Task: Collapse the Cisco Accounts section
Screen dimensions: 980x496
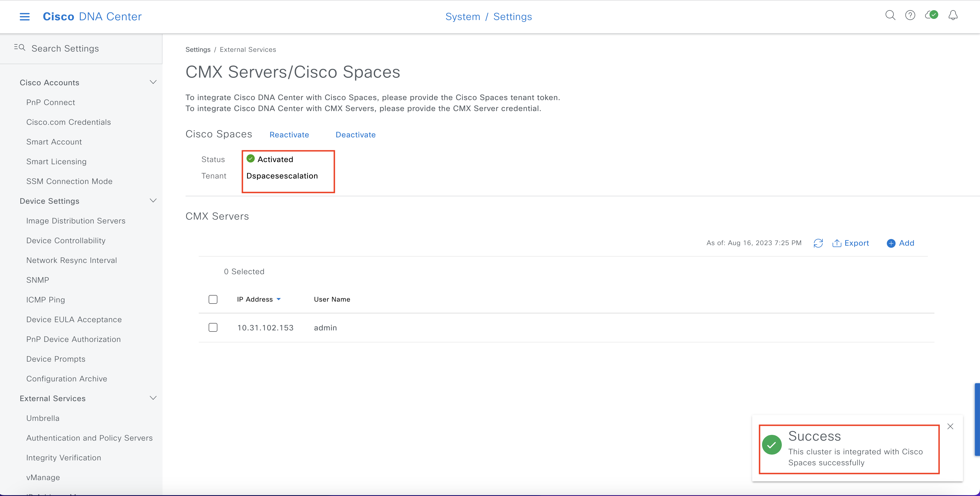Action: click(x=153, y=83)
